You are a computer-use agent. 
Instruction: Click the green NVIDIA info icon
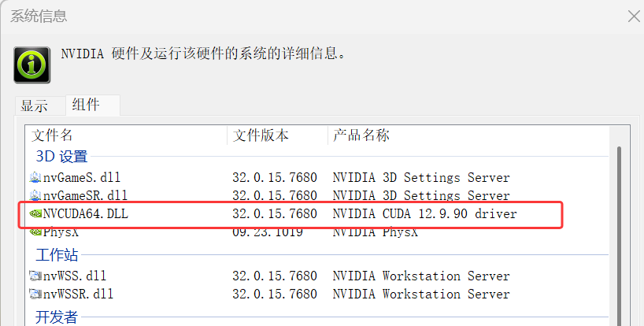point(32,65)
